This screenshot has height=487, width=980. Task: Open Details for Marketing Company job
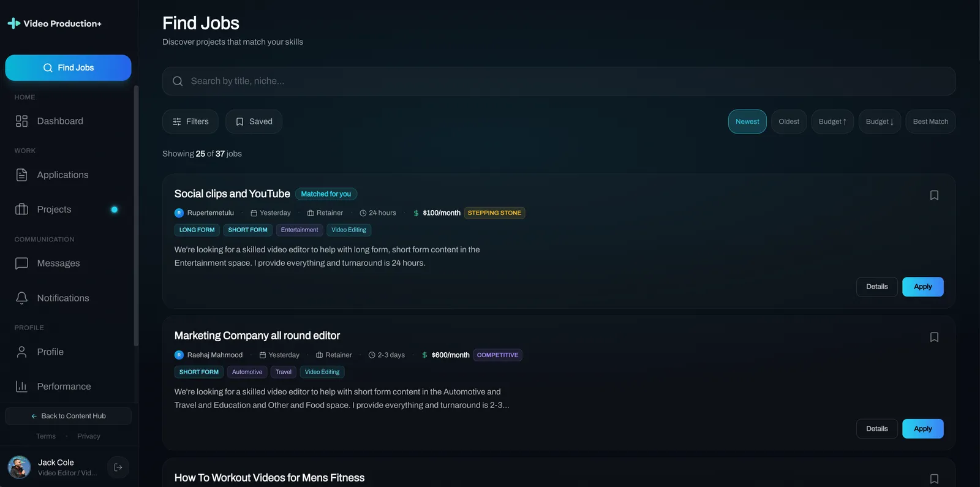tap(877, 429)
